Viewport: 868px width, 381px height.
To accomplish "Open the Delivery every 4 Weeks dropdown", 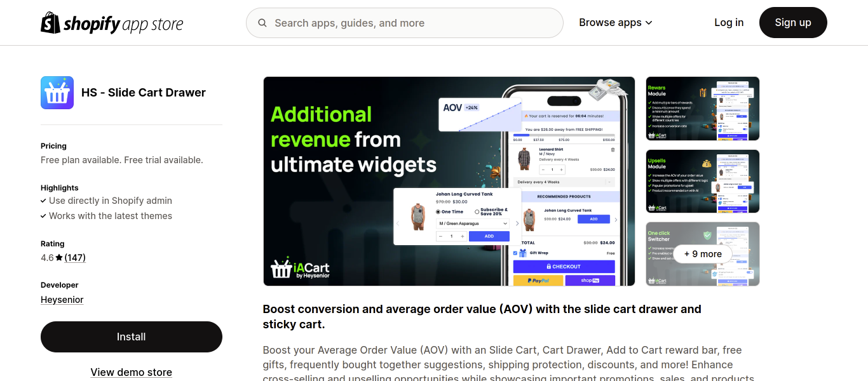I will pyautogui.click(x=565, y=182).
